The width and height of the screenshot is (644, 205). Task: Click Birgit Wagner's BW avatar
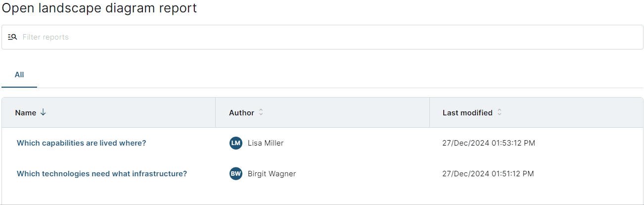pos(236,174)
